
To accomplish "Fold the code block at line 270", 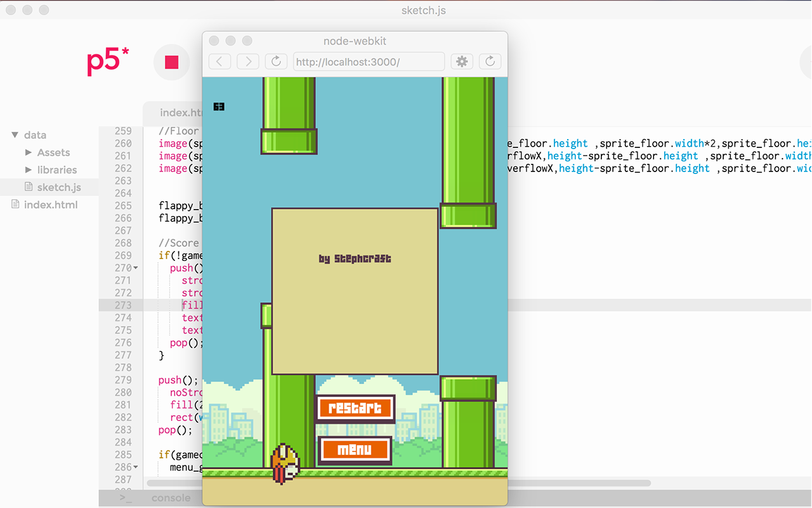I will 136,268.
